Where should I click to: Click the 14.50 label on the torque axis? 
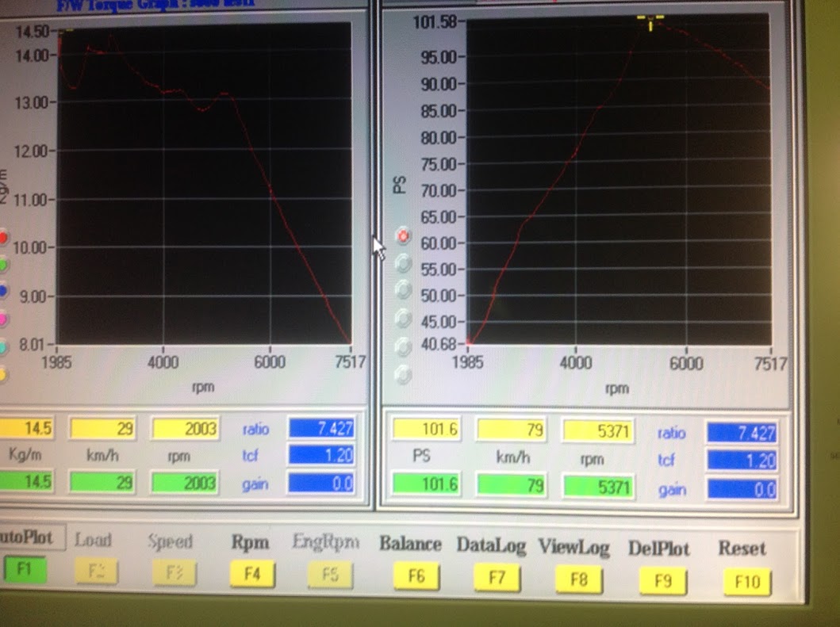click(33, 32)
